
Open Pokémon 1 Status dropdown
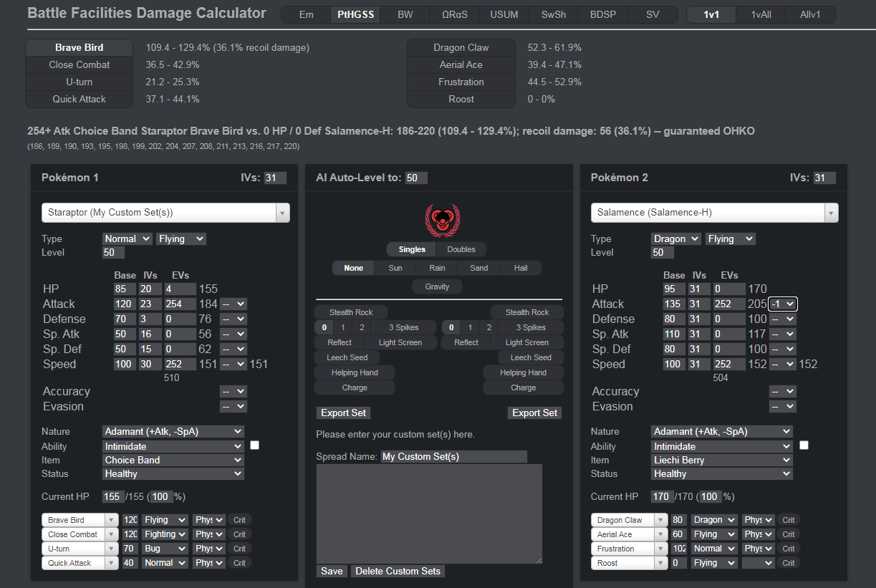[173, 474]
